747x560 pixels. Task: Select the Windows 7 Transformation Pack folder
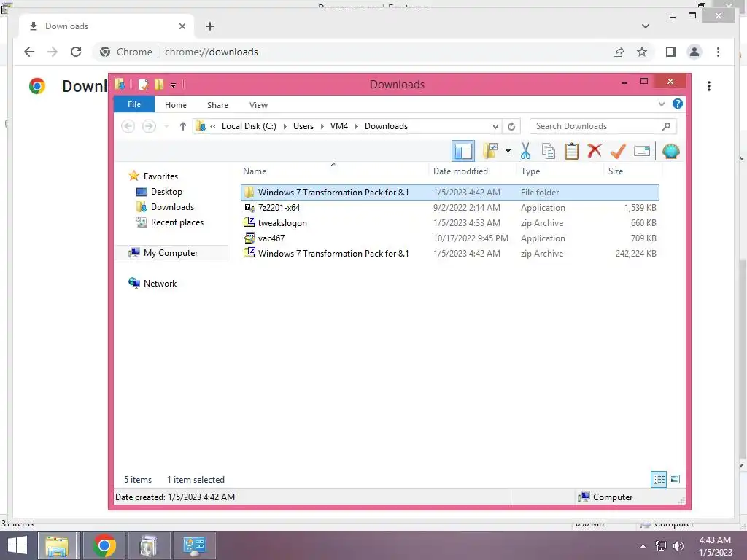(449, 192)
